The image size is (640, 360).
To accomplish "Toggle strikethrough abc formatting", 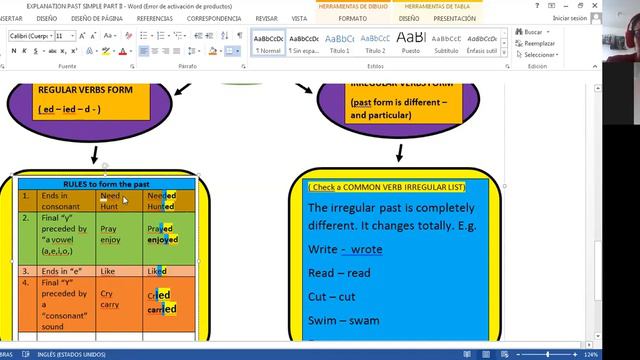I will 52,51.
